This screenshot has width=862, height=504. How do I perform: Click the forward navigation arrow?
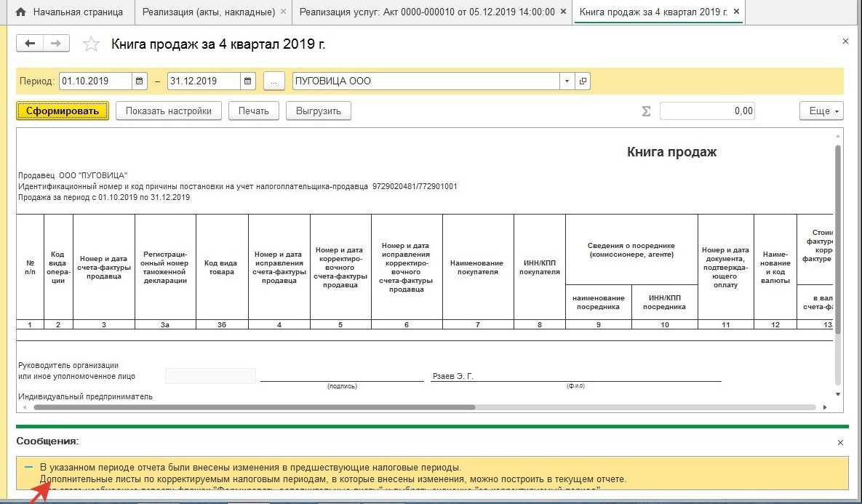click(55, 44)
